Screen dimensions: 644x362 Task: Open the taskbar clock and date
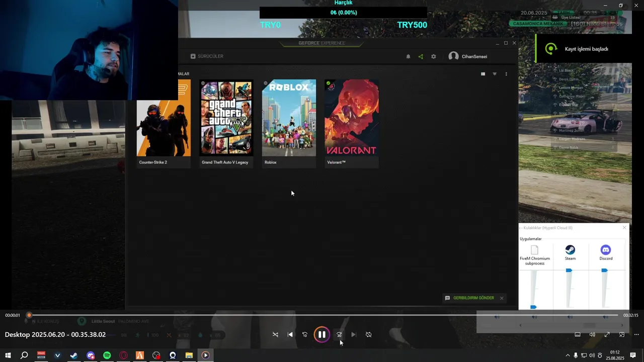(615, 355)
